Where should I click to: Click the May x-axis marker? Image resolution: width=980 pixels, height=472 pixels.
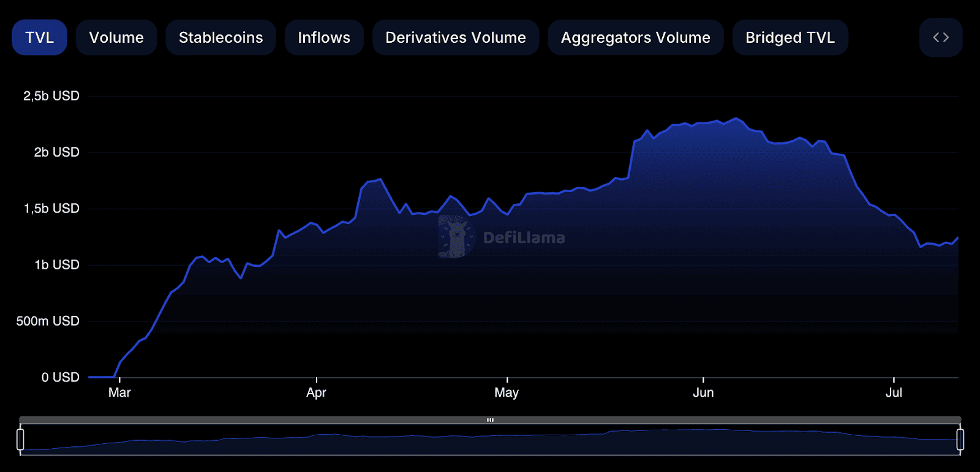click(507, 392)
